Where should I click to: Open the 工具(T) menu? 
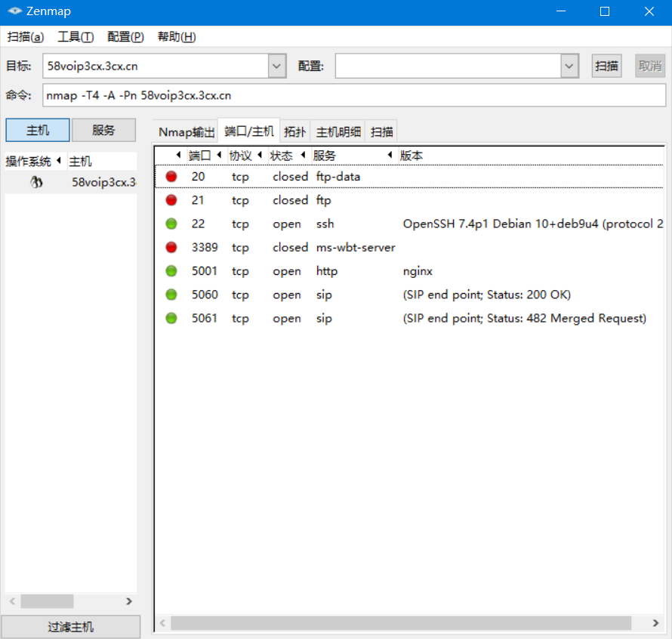(76, 37)
